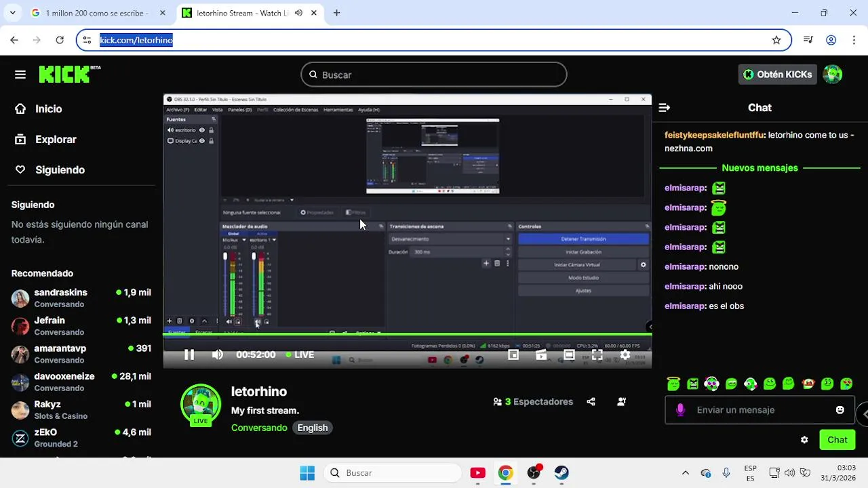Show hidden system tray icons
This screenshot has width=868, height=488.
[685, 472]
